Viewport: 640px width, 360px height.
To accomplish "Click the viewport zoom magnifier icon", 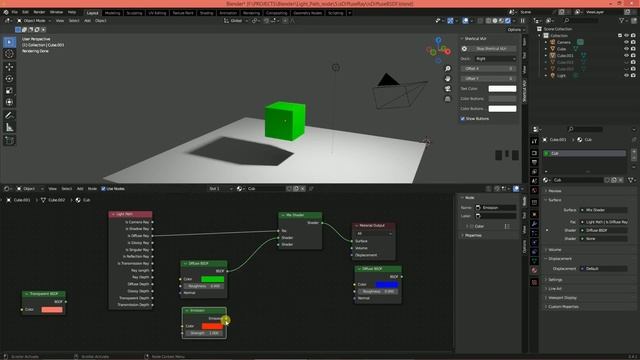I will click(448, 69).
